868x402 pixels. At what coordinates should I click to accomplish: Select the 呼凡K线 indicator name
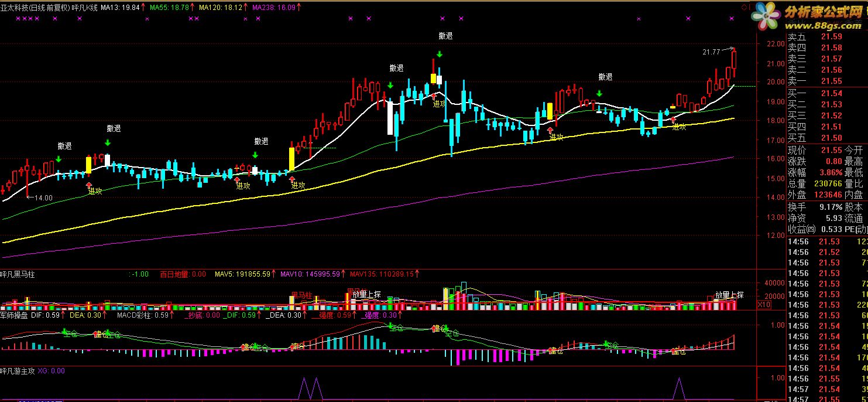(x=84, y=8)
